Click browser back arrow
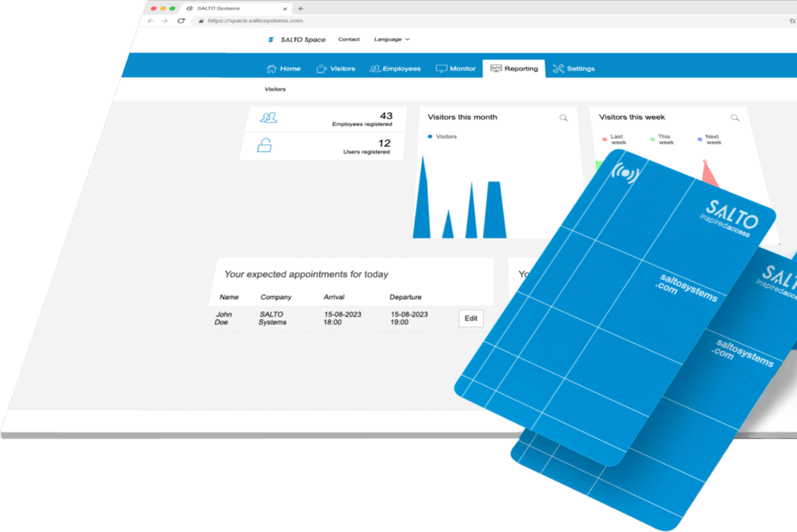 [151, 20]
